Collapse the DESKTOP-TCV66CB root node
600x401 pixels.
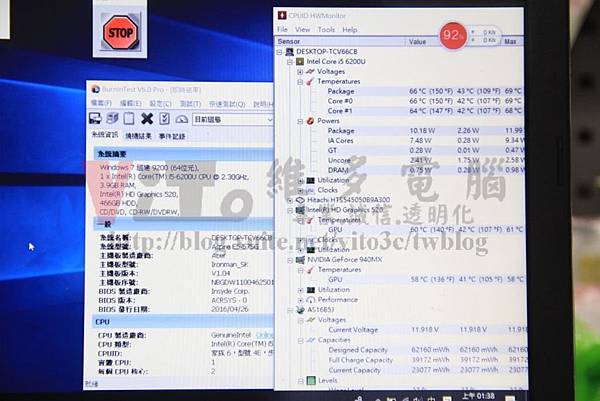point(280,52)
